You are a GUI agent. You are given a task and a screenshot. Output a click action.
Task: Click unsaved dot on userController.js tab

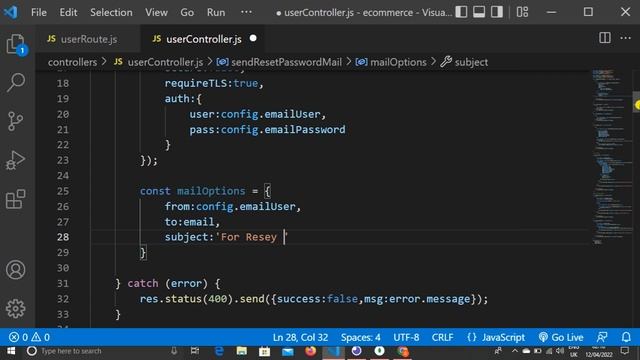(253, 38)
